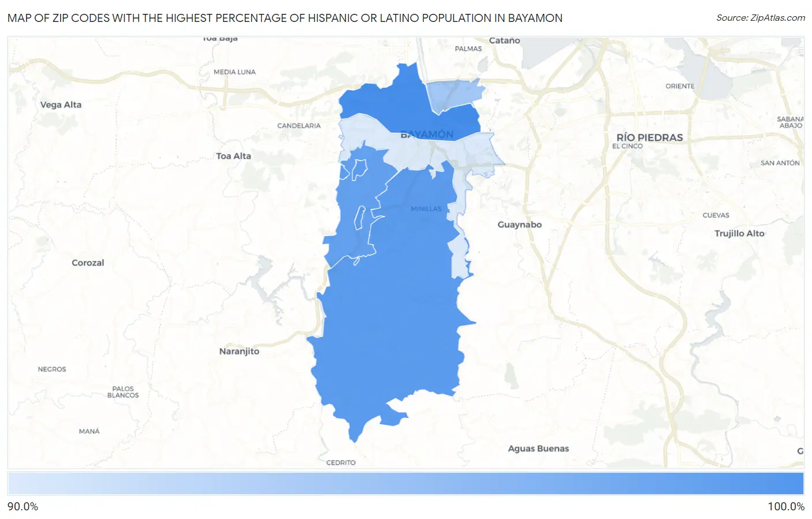Image resolution: width=812 pixels, height=519 pixels.
Task: Click the Minillas area label
Action: point(426,209)
